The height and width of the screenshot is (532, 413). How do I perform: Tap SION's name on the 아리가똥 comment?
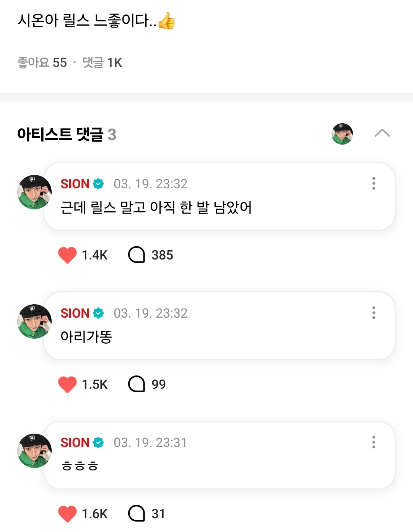[x=75, y=313]
